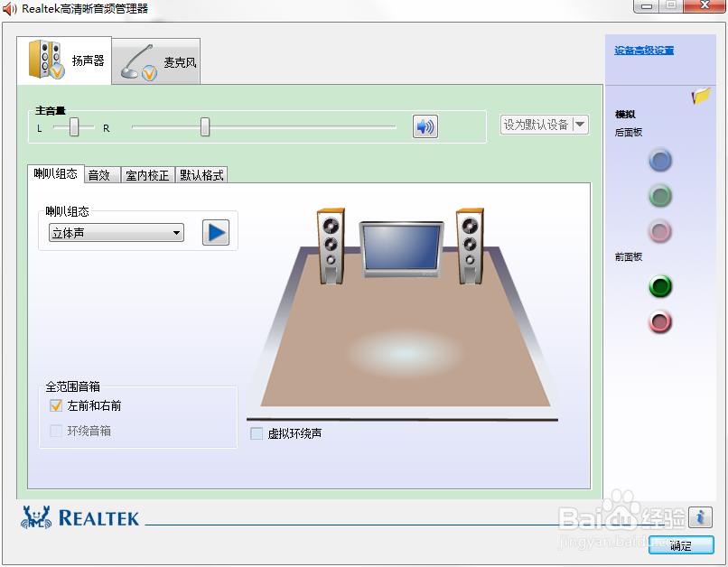Close the Realtek audio manager window

click(x=705, y=5)
